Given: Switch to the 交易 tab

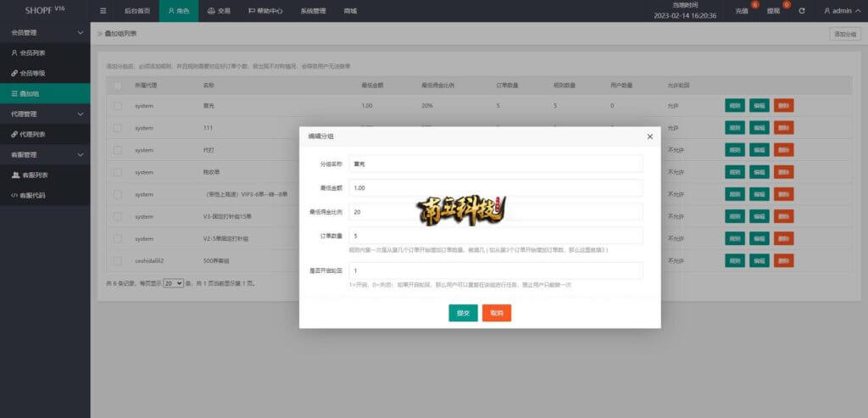Looking at the screenshot, I should [219, 11].
